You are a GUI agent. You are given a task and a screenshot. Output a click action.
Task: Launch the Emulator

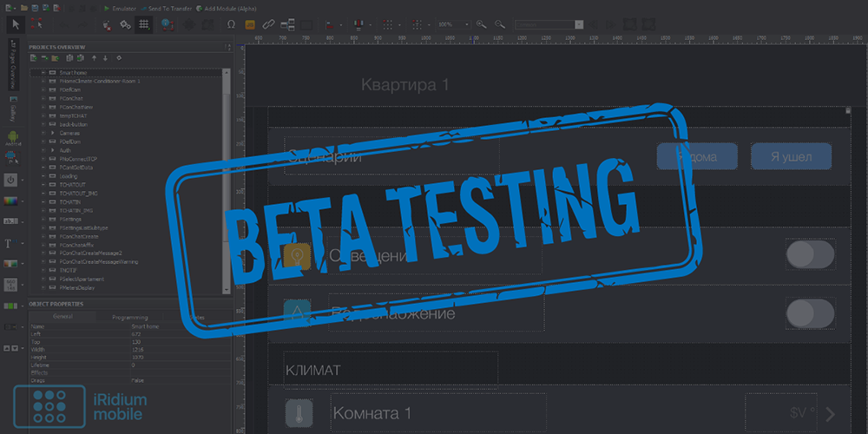[x=121, y=8]
